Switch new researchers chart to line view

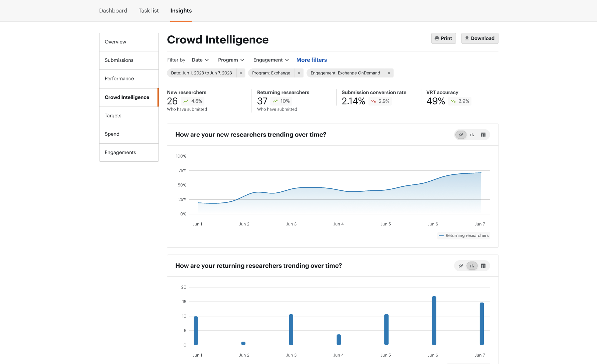pyautogui.click(x=461, y=135)
